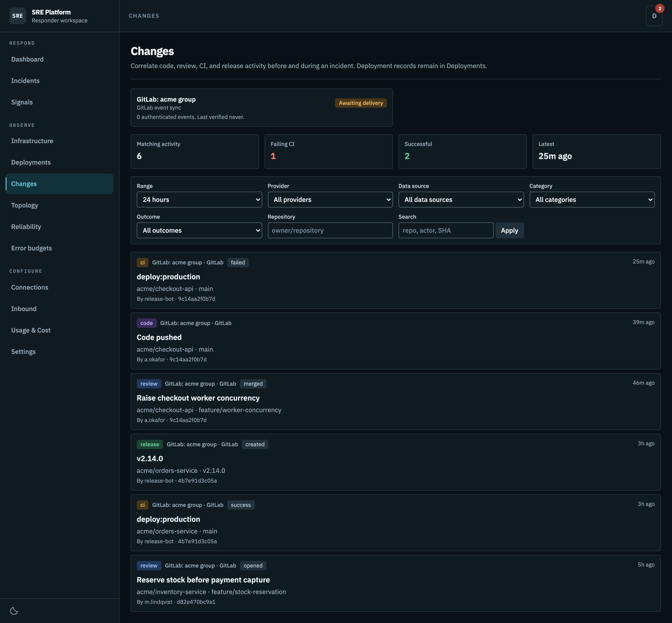Click review tag on the merged entry

click(x=149, y=384)
